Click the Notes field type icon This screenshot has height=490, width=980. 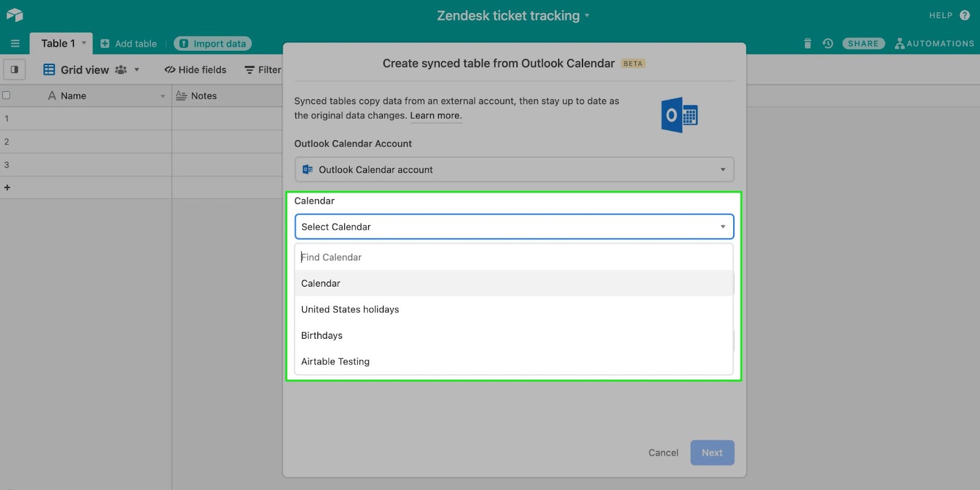click(181, 96)
